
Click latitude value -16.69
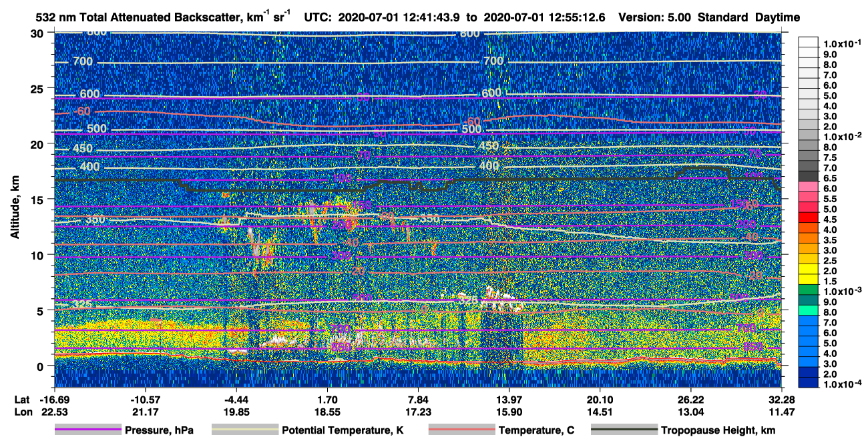pyautogui.click(x=54, y=400)
